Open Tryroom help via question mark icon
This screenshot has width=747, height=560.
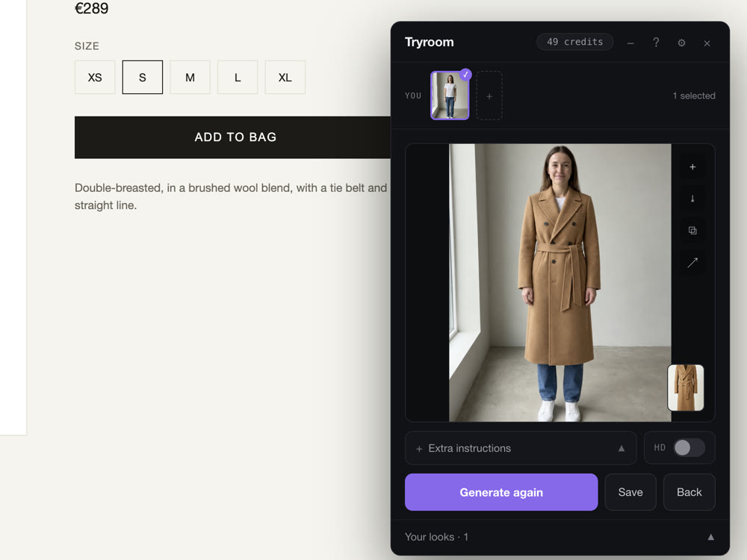click(x=656, y=43)
